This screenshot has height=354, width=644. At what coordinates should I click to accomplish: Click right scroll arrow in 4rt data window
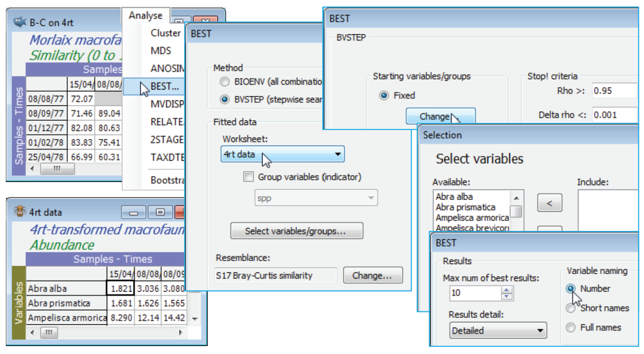click(x=180, y=333)
